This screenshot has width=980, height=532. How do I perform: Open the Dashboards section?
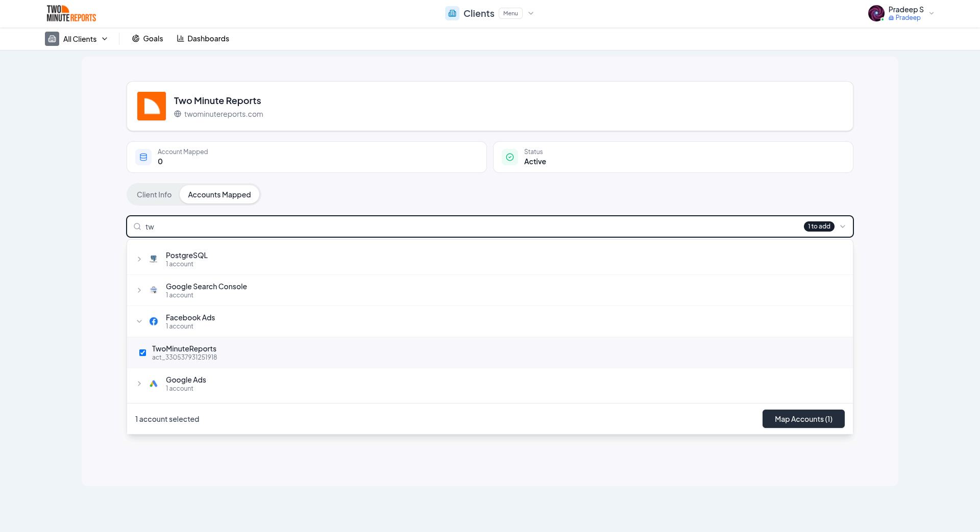[x=181, y=38]
